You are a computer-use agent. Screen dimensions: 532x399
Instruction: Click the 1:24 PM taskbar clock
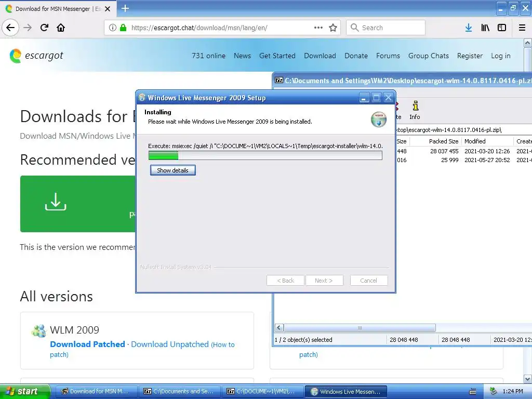513,391
